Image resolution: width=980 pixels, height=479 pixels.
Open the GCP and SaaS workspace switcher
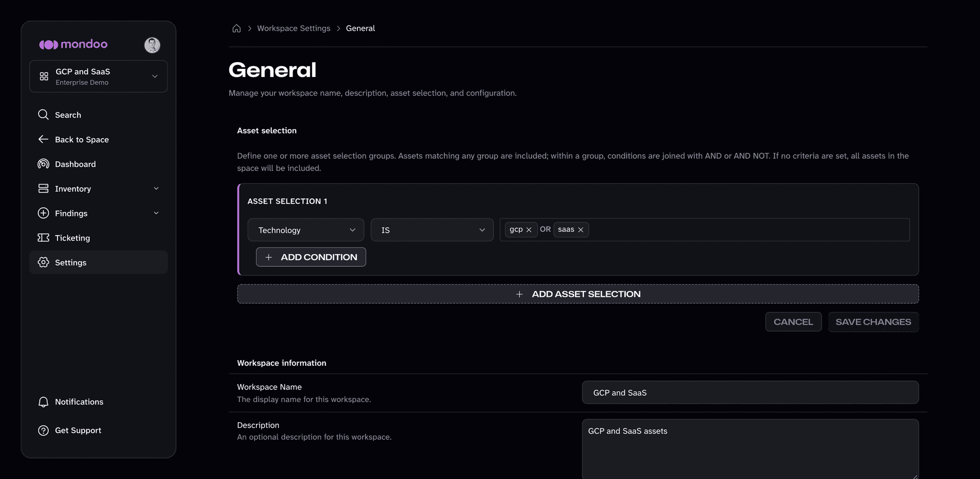pyautogui.click(x=99, y=76)
